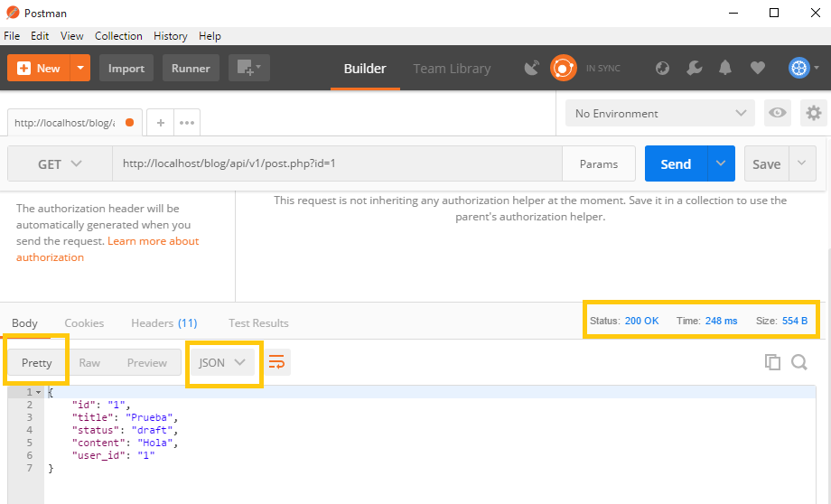This screenshot has height=504, width=831.
Task: Switch to the Team Library tab
Action: (452, 69)
